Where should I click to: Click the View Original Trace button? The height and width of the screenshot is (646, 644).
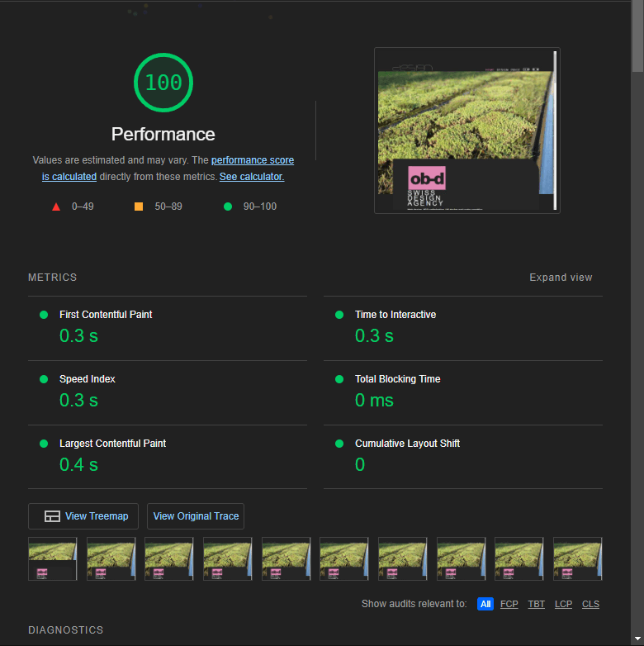coord(196,516)
